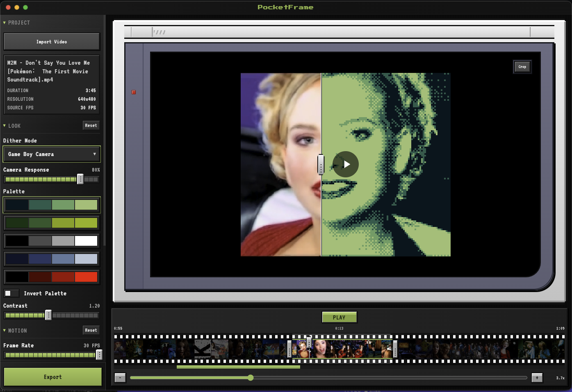The width and height of the screenshot is (572, 392).
Task: Click the green scroll bar under the filmstrip
Action: click(238, 367)
